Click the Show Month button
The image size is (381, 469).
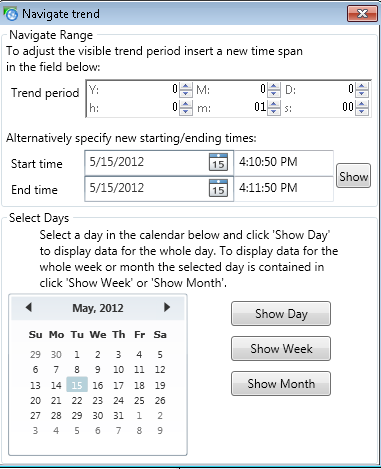click(x=281, y=384)
